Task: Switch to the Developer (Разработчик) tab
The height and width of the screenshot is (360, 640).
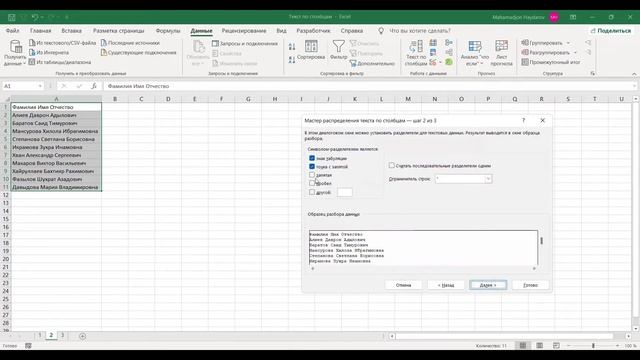Action: coord(313,31)
